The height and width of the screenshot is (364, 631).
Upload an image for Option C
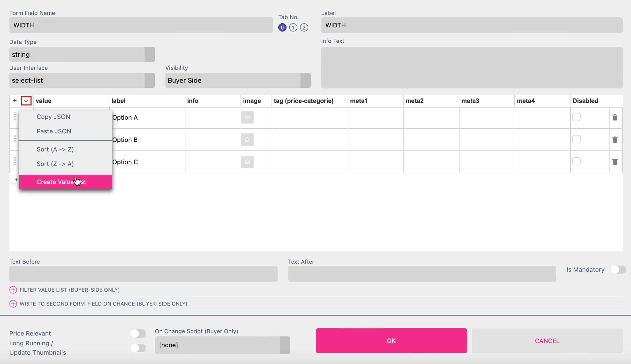click(247, 162)
